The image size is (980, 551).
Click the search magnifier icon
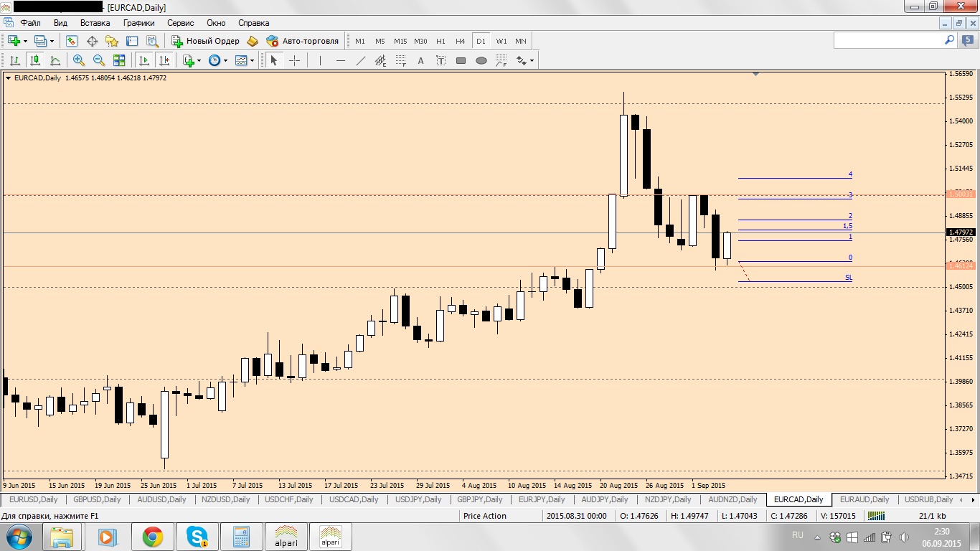tap(948, 41)
